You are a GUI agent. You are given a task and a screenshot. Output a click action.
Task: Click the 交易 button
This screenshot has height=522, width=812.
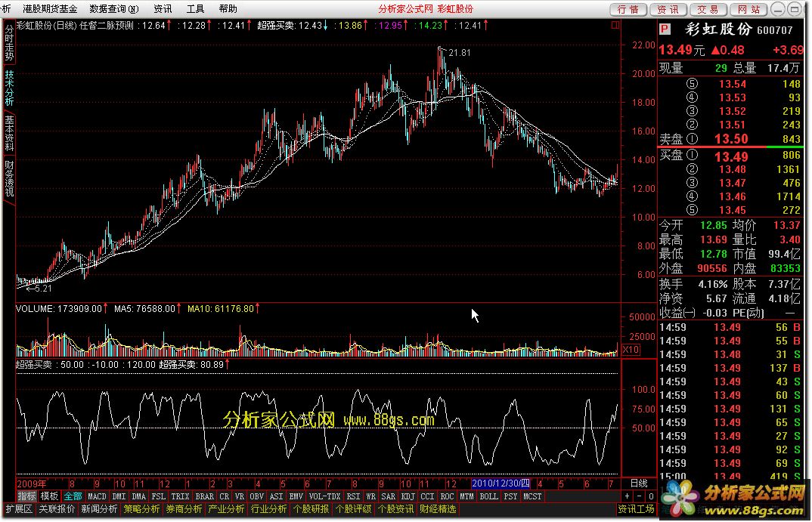click(x=708, y=9)
